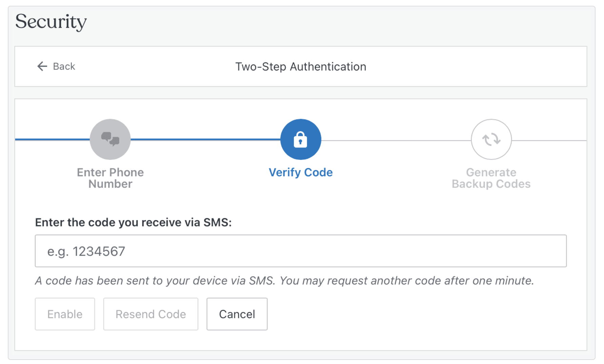Click the back arrow icon
This screenshot has width=604, height=364.
coord(41,66)
